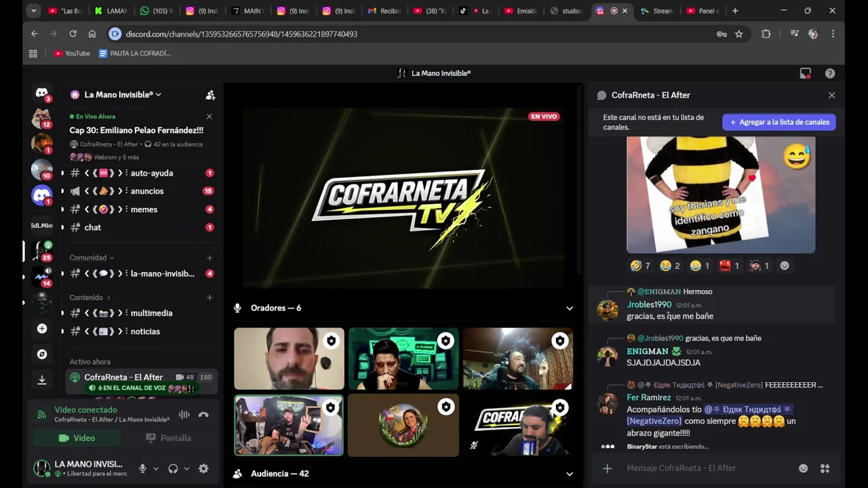Open Chrome extensions puzzle icon

tap(766, 34)
